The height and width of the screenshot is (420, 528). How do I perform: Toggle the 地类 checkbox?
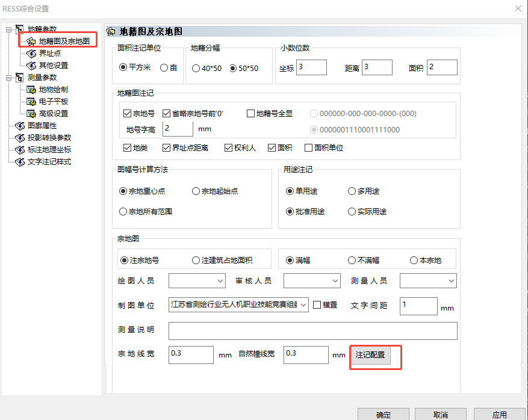[127, 148]
